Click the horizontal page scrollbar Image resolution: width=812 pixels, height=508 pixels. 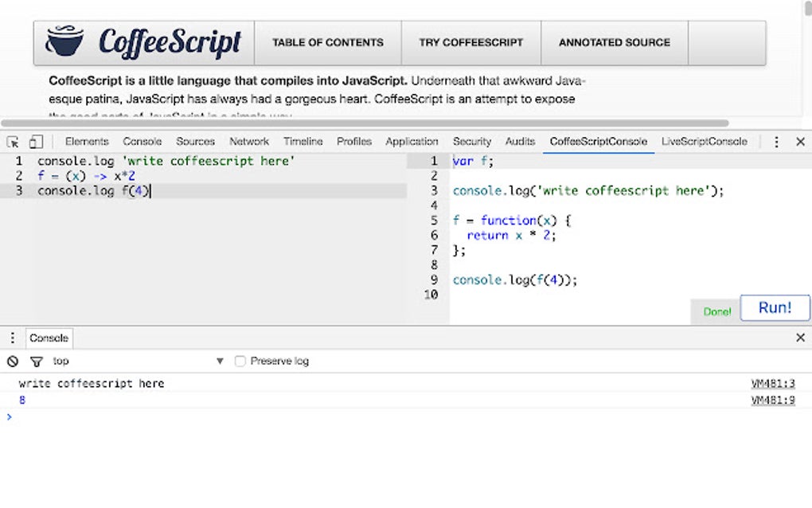click(365, 123)
